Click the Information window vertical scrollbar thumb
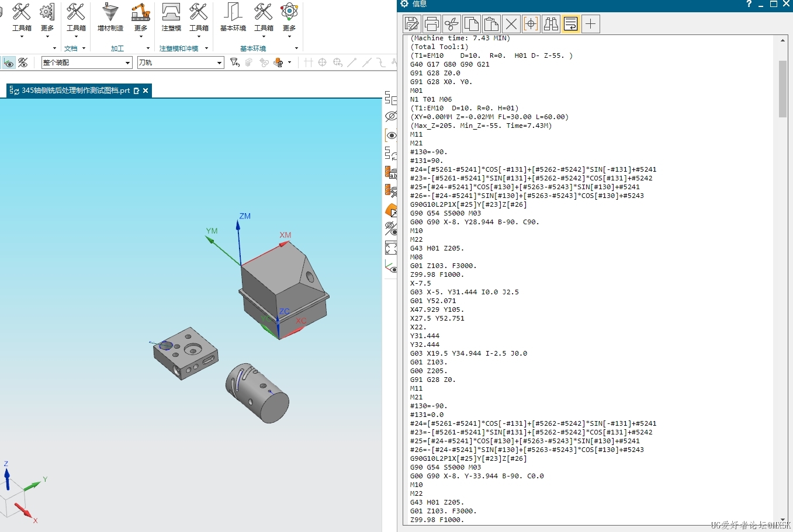This screenshot has height=532, width=793. pos(782,88)
